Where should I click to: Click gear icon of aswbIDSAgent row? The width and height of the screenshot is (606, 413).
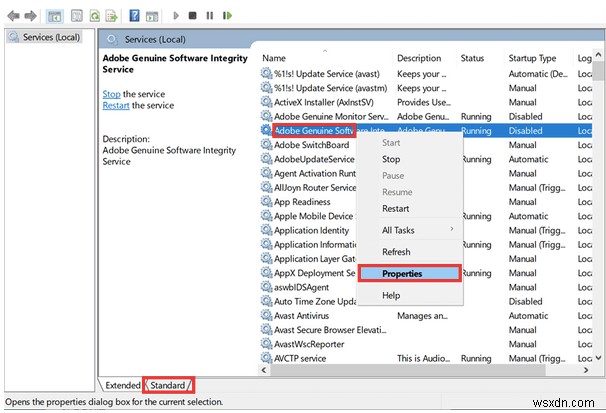(266, 287)
